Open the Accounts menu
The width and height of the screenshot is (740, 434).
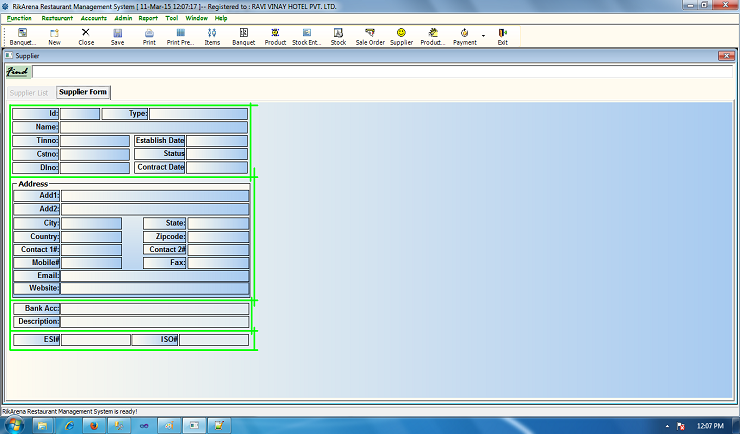pos(94,18)
